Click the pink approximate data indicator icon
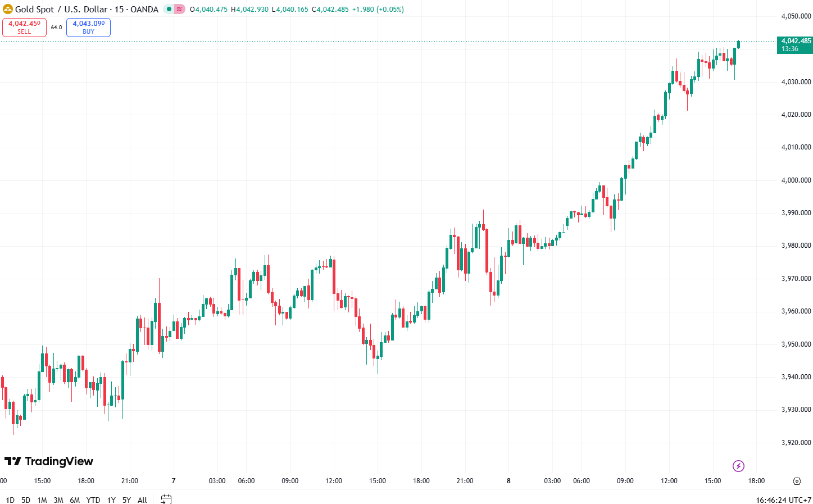Viewport: 813px width, 504px height. 179,9
